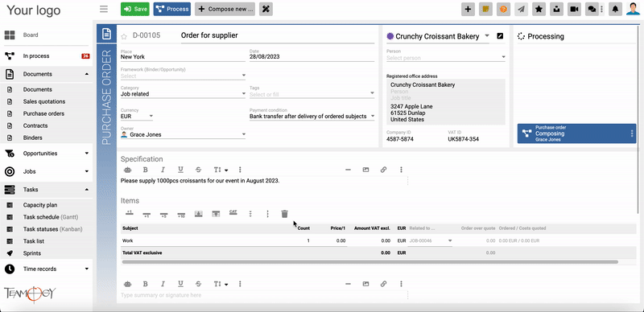Click the purple color dot beside Crunchy Croissant Bakery
Viewport: 644px width, 312px height.
pyautogui.click(x=390, y=36)
